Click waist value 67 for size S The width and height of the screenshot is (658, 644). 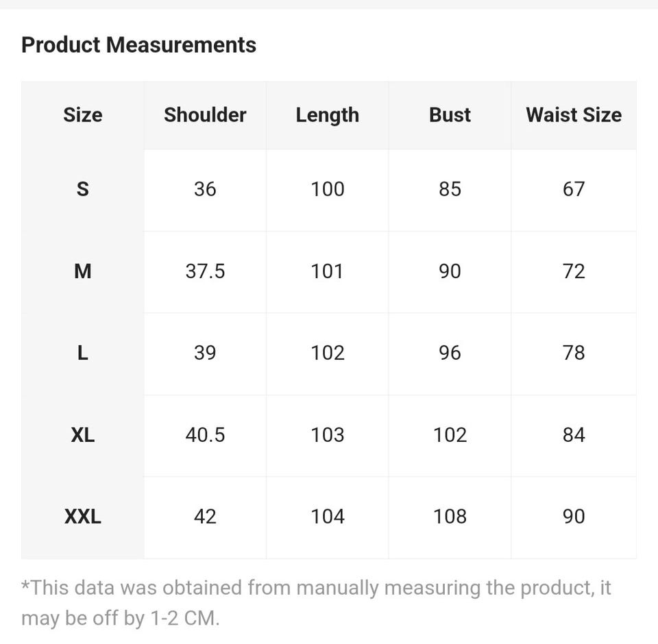coord(574,189)
